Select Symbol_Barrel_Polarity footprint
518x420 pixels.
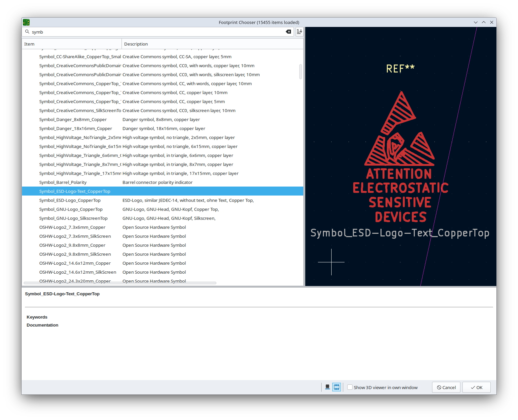coord(162,182)
